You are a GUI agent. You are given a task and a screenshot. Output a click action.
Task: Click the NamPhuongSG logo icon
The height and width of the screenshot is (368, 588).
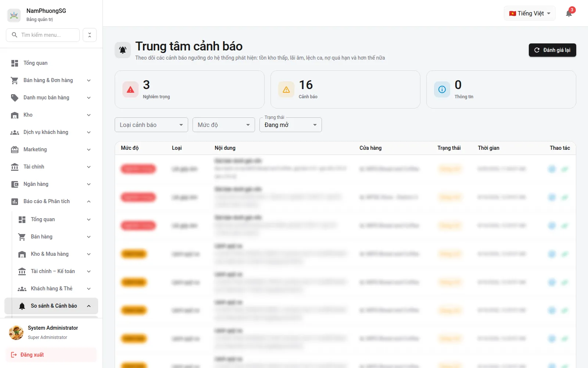(x=14, y=15)
